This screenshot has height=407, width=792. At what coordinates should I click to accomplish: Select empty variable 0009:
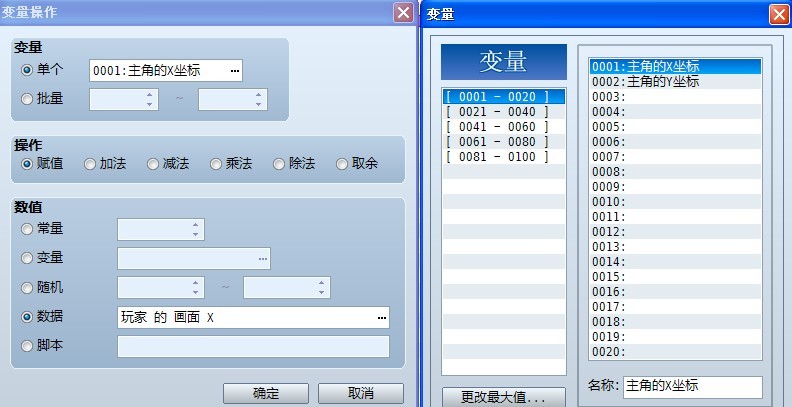pos(675,187)
